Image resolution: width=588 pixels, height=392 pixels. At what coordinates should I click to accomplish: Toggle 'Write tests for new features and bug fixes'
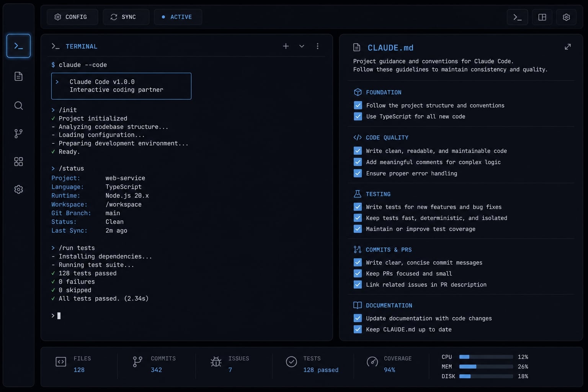358,207
